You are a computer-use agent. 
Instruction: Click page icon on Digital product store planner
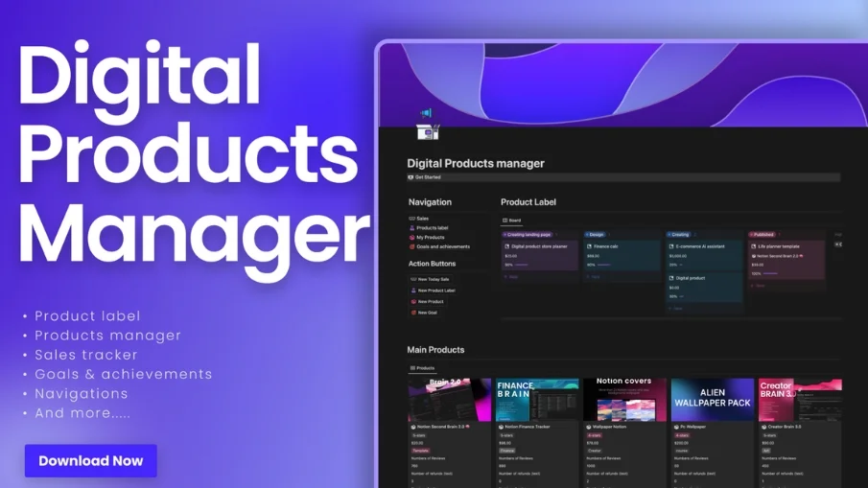click(507, 246)
